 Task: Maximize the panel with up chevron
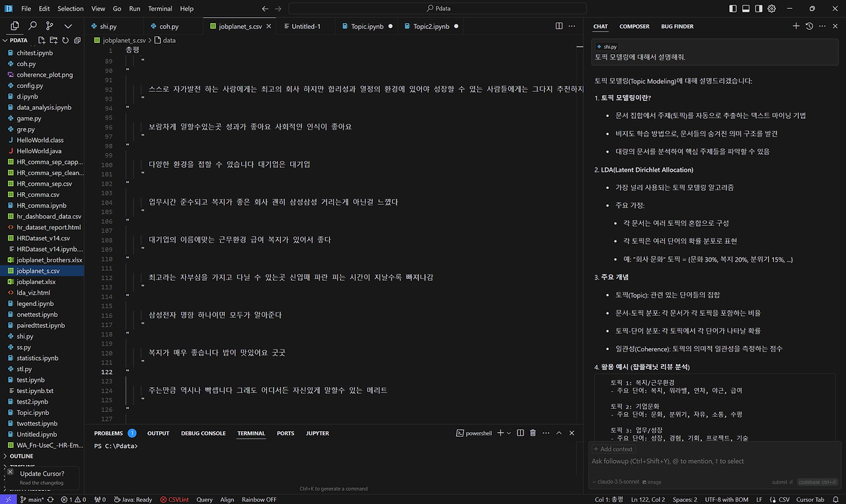(x=558, y=433)
